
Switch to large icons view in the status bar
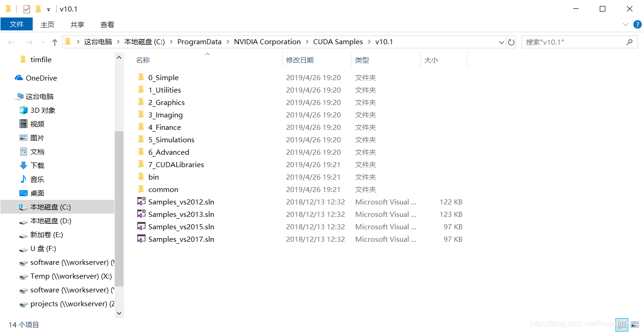[634, 325]
